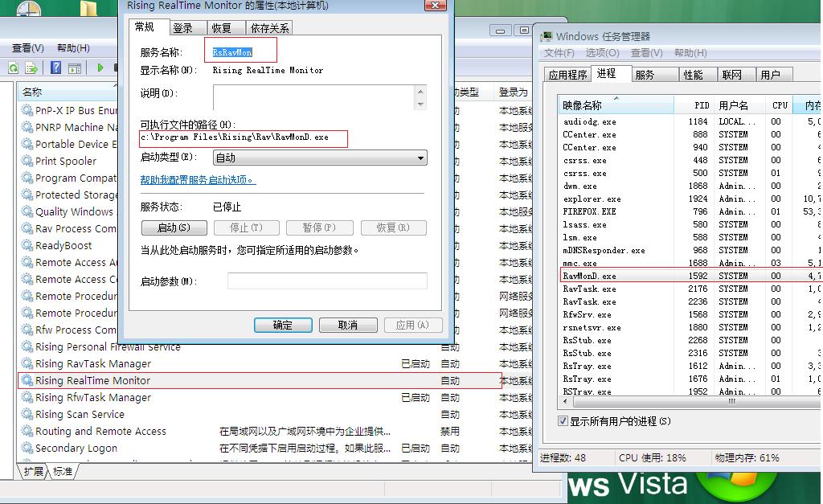Open 帮助我配置服务启动选项 link

coord(198,179)
